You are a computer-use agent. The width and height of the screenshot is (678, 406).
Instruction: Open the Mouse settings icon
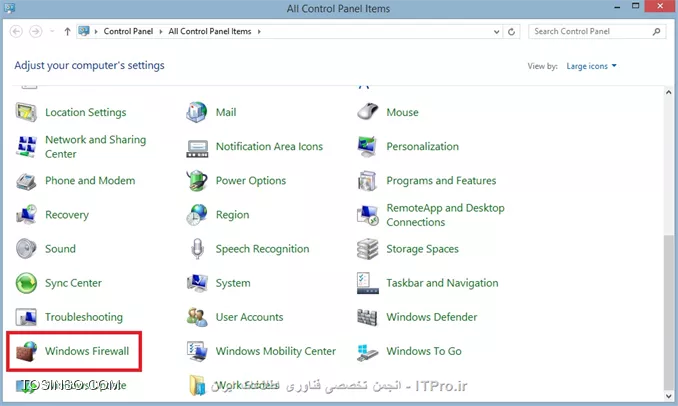pos(368,112)
